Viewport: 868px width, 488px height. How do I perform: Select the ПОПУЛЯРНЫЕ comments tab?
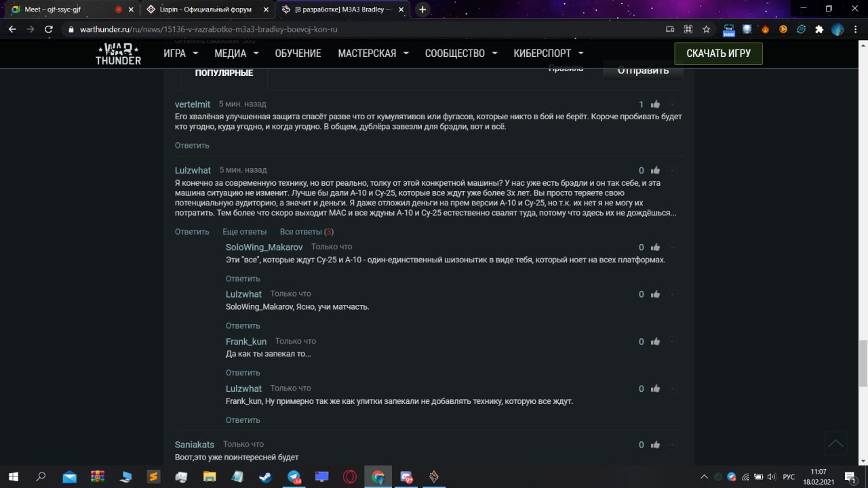[224, 73]
